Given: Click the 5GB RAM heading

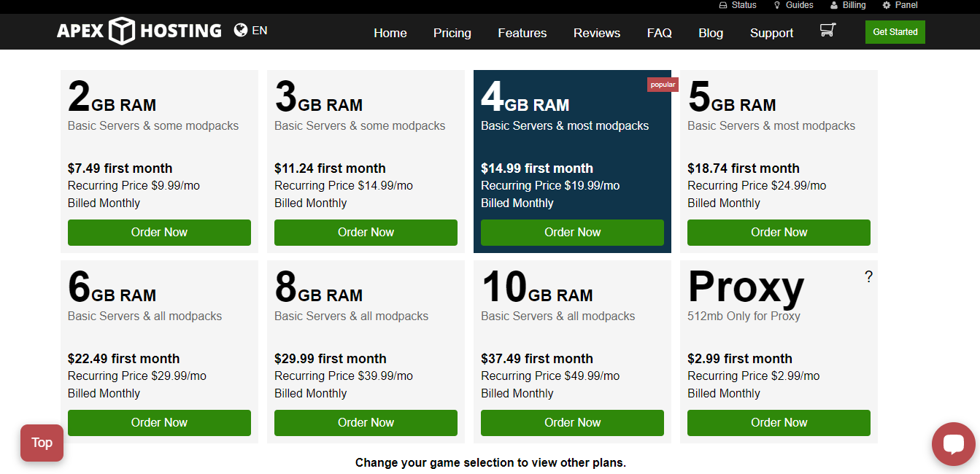Looking at the screenshot, I should pyautogui.click(x=731, y=97).
